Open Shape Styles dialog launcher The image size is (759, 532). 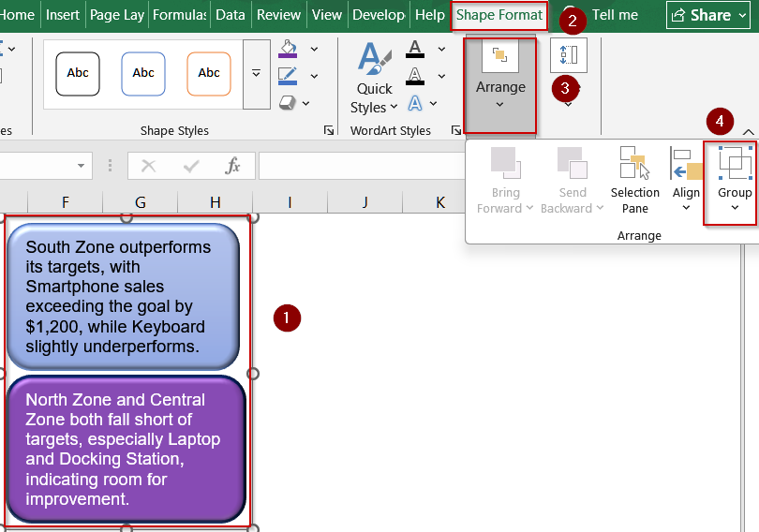pyautogui.click(x=329, y=130)
